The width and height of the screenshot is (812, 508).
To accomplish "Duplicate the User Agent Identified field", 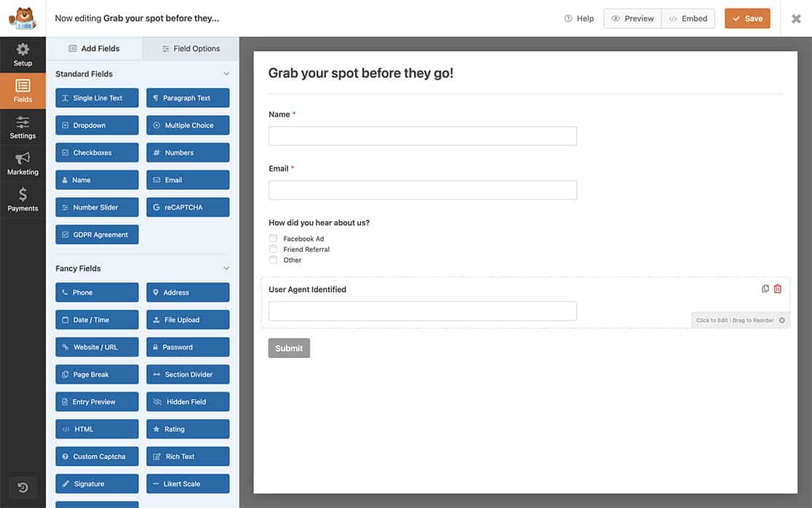I will [765, 288].
